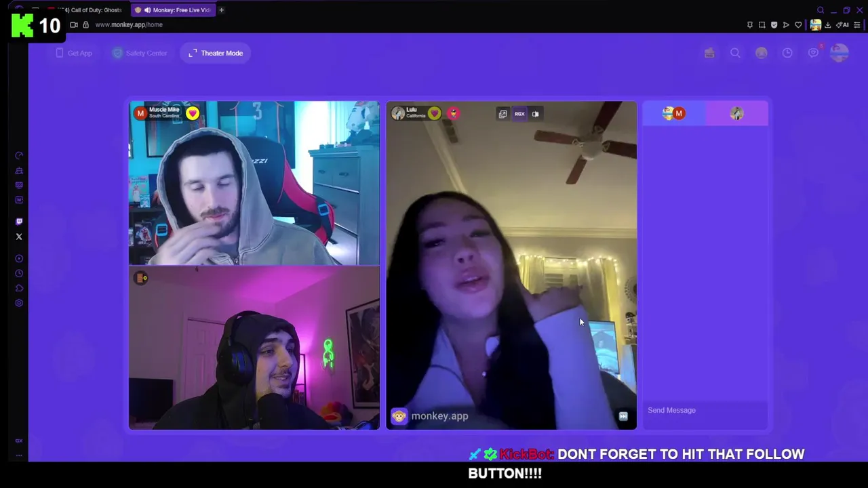Screen dimensions: 868x488
Task: Open the round avatar icon next to search
Action: 762,53
